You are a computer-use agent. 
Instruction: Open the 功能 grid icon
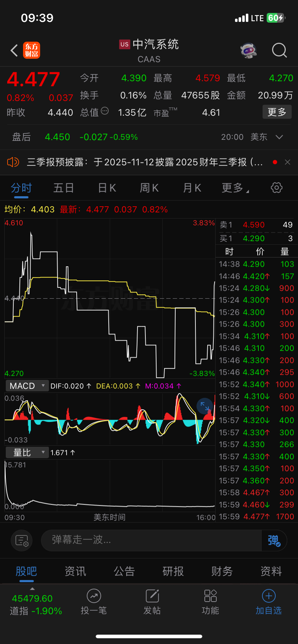(210, 596)
